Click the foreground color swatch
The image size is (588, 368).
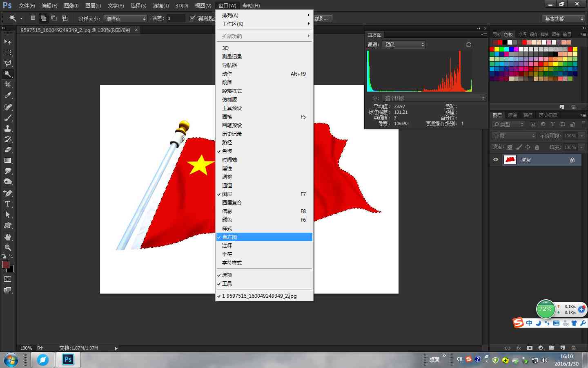point(5,265)
